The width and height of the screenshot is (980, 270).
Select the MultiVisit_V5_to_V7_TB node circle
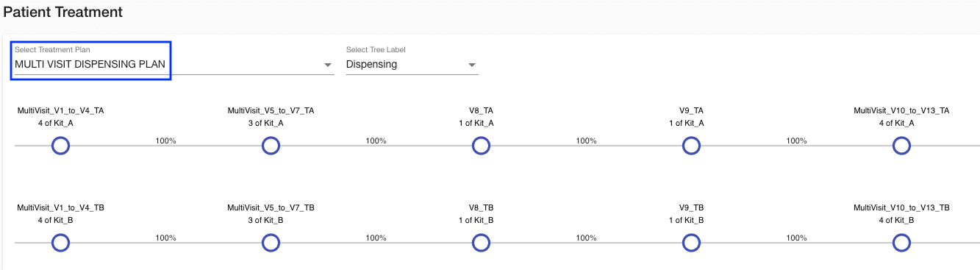coord(271,243)
